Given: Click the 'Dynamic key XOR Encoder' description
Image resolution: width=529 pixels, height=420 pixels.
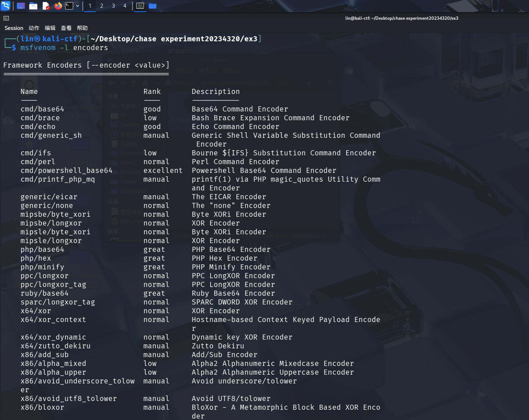Looking at the screenshot, I should [242, 337].
